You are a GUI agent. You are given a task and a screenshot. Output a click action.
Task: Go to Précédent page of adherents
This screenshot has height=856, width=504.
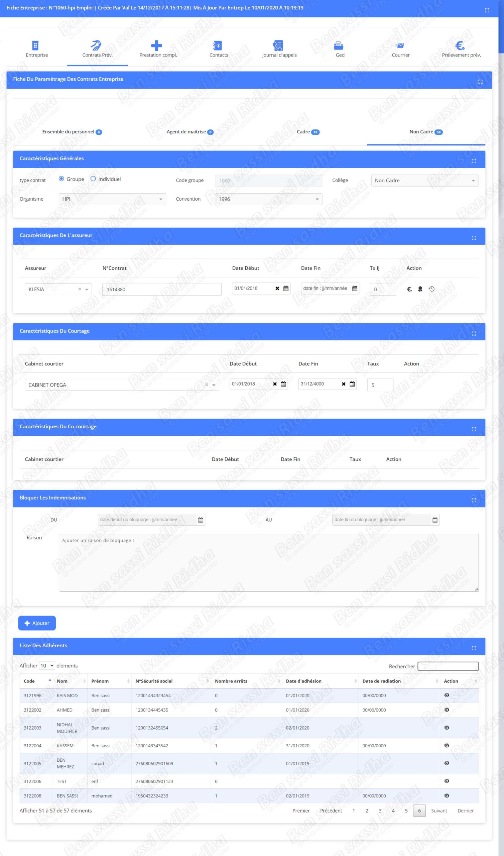click(331, 811)
